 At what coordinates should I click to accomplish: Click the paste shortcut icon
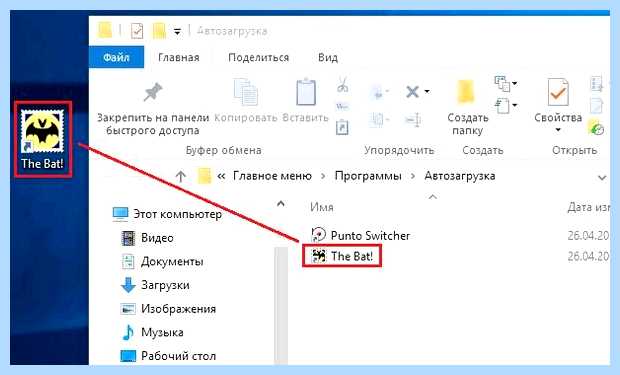click(x=342, y=127)
